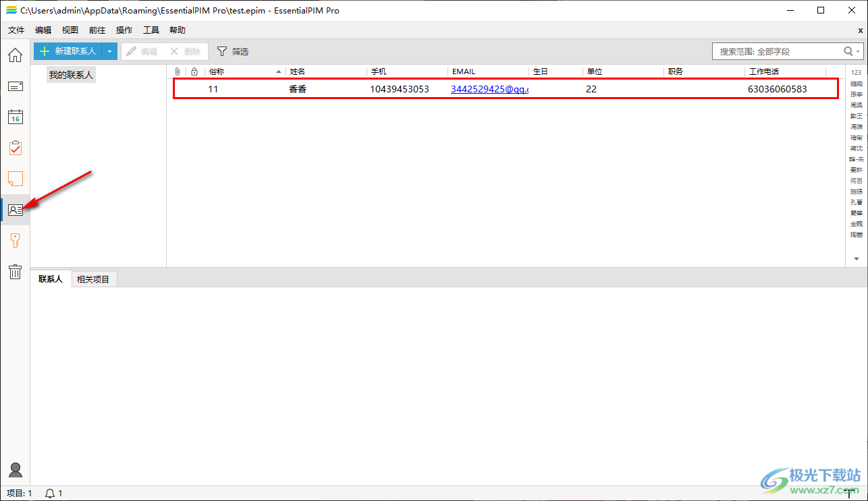Open the 视图 menu
This screenshot has height=501, width=868.
70,30
